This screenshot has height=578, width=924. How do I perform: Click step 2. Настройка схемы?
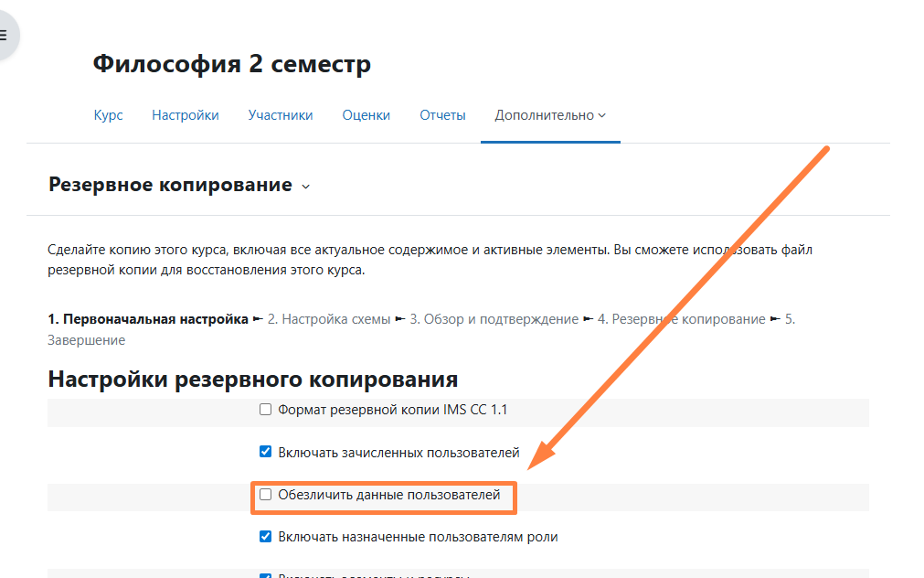point(329,319)
